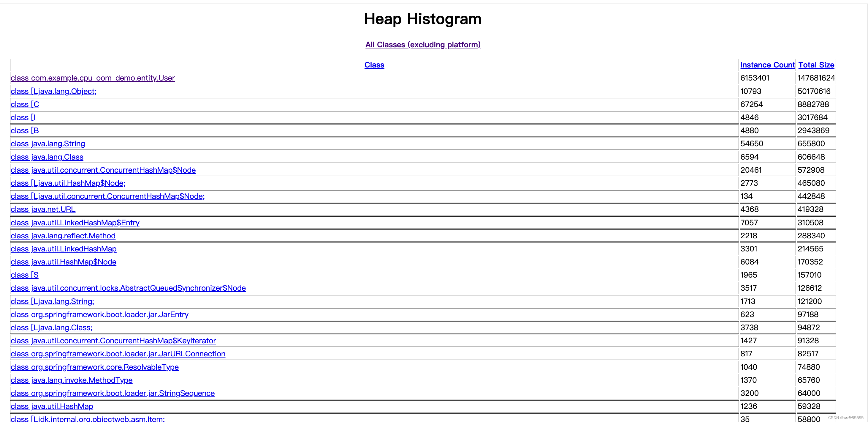This screenshot has height=422, width=868.
Task: Click class java.lang.reflect.Method row
Action: (x=63, y=235)
